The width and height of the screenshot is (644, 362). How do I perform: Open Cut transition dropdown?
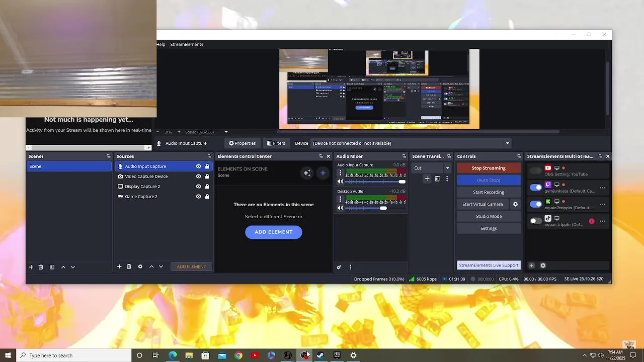pos(432,168)
